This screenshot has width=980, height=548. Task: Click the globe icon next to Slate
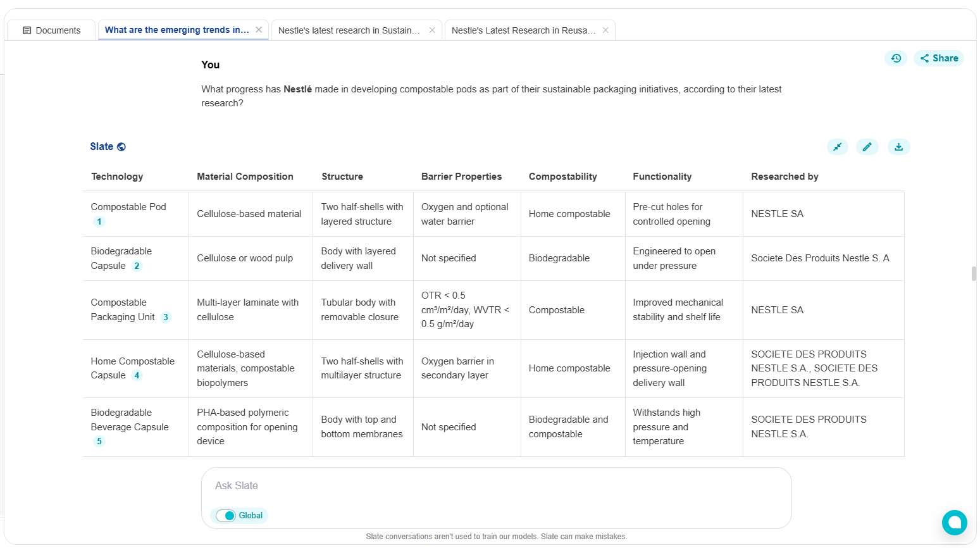click(121, 147)
